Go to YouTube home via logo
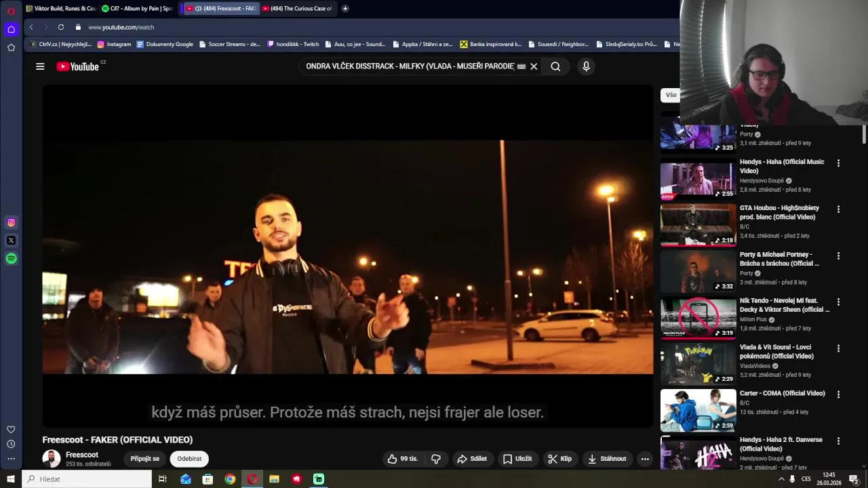This screenshot has height=488, width=868. [x=77, y=66]
